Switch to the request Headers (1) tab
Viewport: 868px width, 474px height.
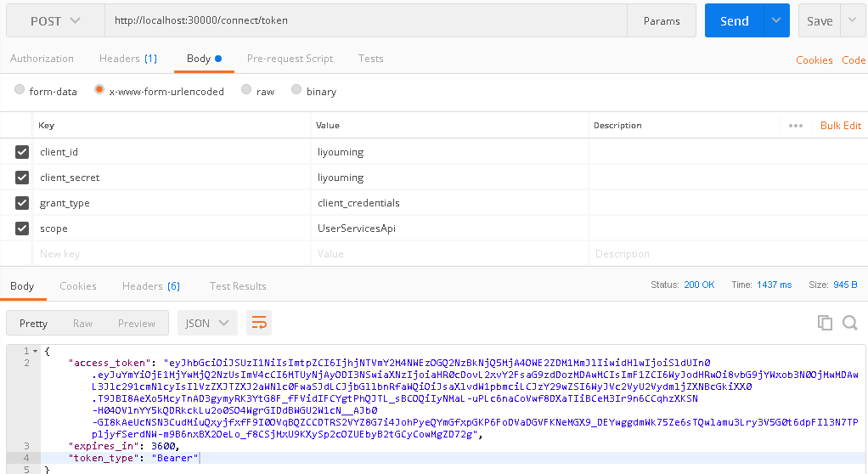click(x=128, y=59)
